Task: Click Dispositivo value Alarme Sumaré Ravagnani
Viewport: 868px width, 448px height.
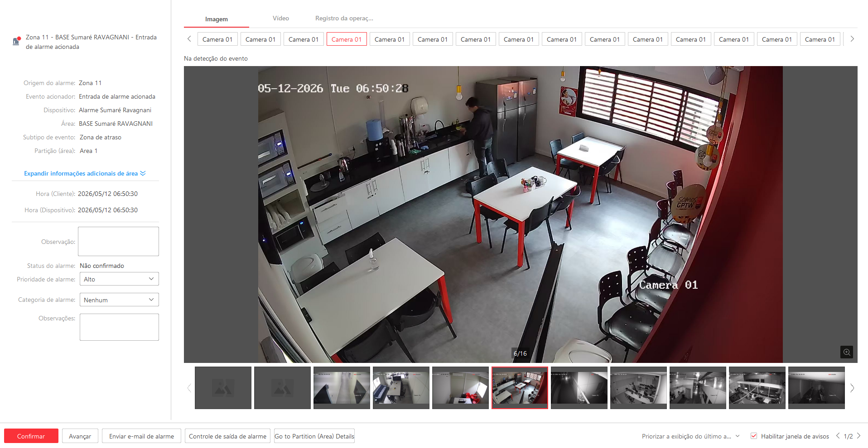Action: click(115, 110)
